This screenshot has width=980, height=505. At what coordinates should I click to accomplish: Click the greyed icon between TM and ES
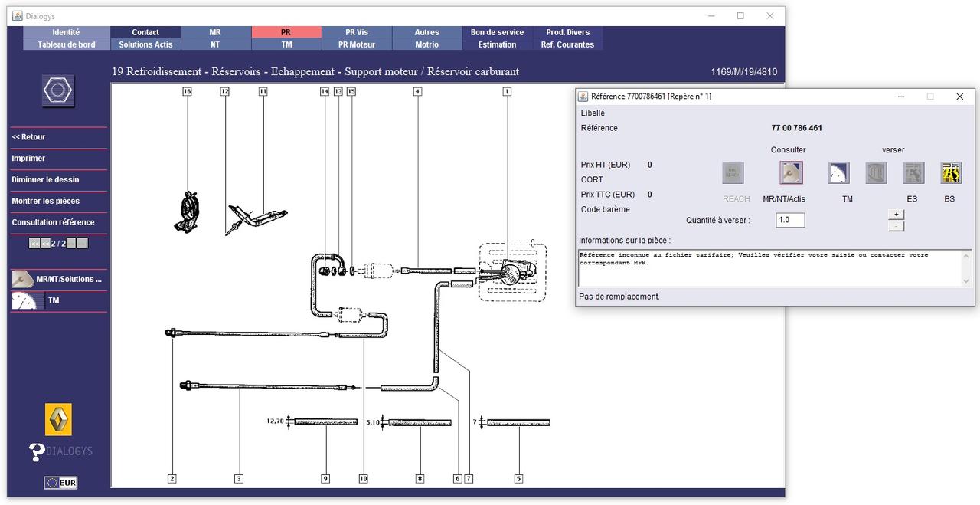876,173
